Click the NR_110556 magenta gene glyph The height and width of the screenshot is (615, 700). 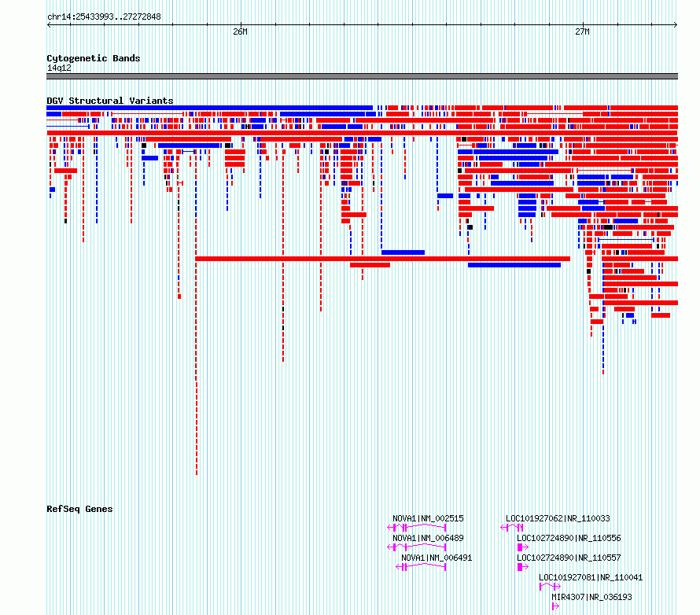(x=523, y=547)
